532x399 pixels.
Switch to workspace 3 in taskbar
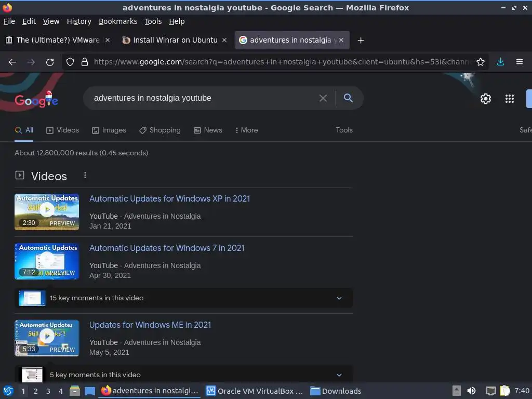click(48, 391)
